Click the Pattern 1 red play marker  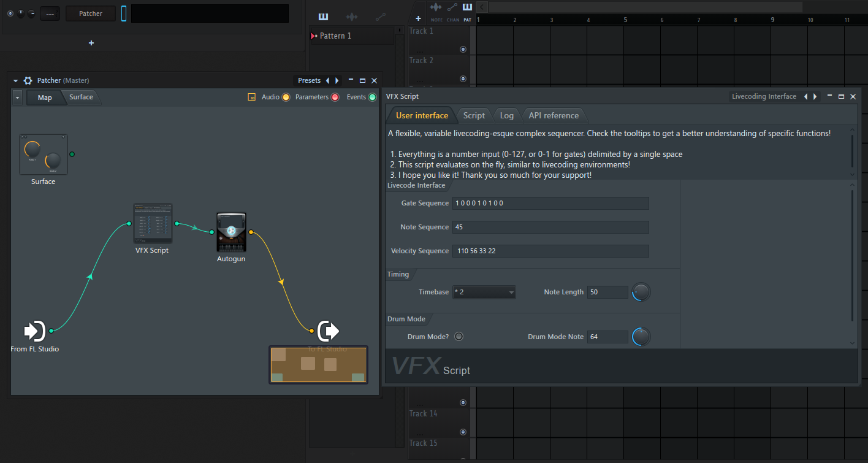(314, 36)
